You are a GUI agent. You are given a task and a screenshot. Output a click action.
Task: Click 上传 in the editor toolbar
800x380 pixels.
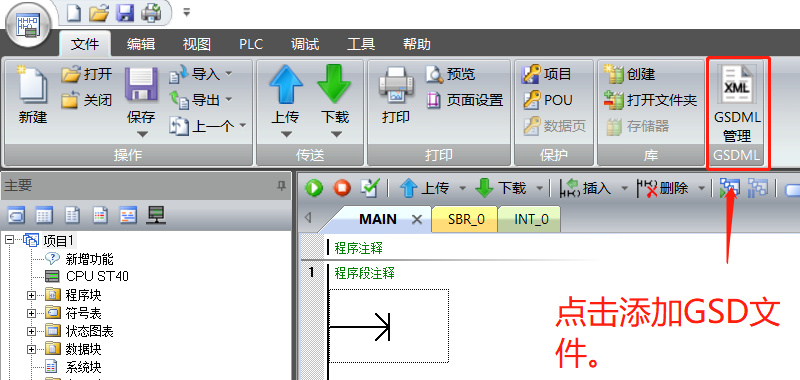(424, 189)
